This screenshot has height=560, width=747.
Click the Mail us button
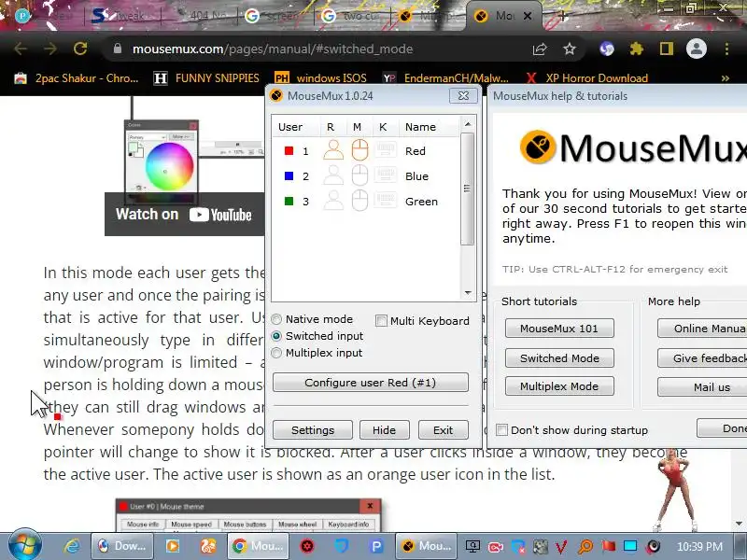click(x=702, y=387)
